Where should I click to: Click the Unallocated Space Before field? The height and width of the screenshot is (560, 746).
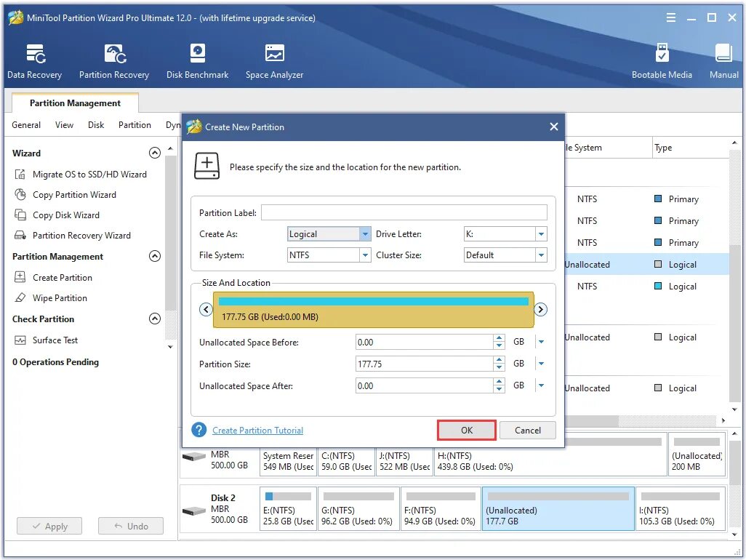425,342
